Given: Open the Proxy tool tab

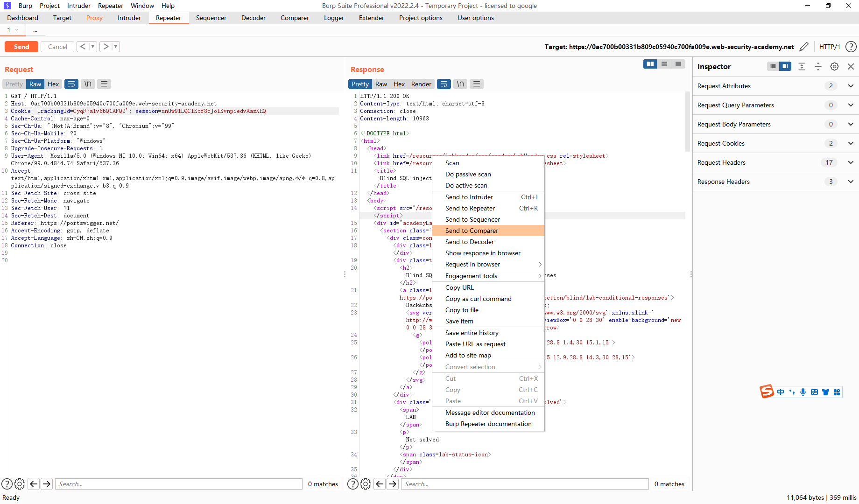Looking at the screenshot, I should click(94, 18).
